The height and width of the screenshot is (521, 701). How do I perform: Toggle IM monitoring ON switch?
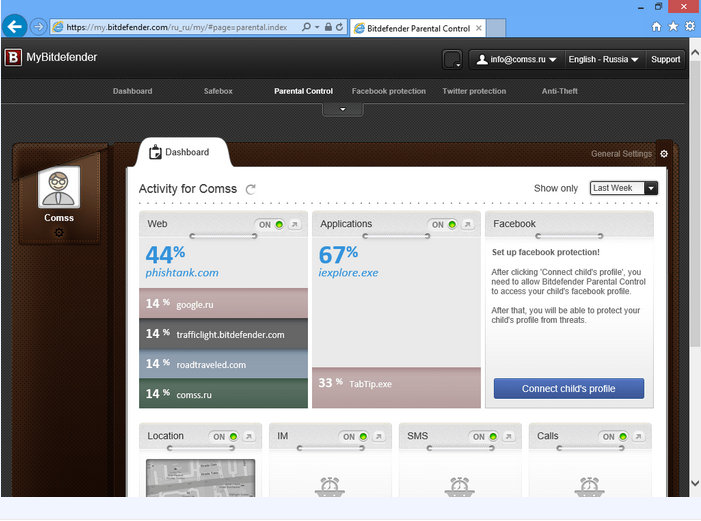pos(355,436)
